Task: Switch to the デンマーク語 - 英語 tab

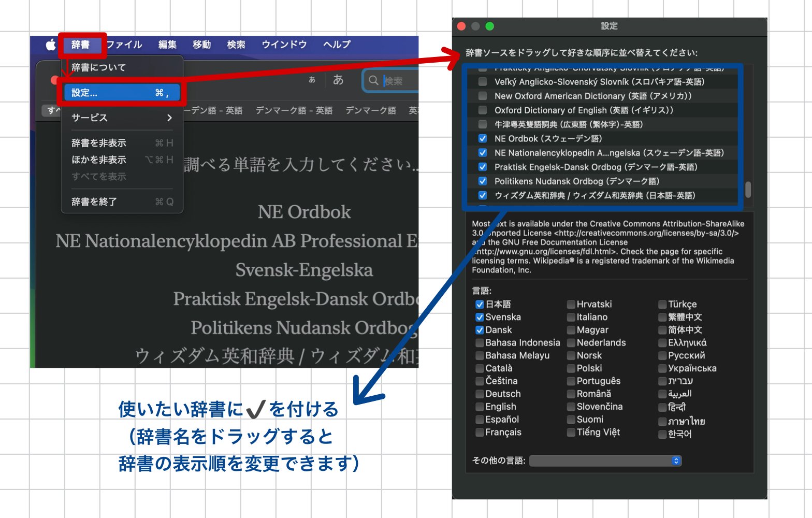Action: pos(294,110)
